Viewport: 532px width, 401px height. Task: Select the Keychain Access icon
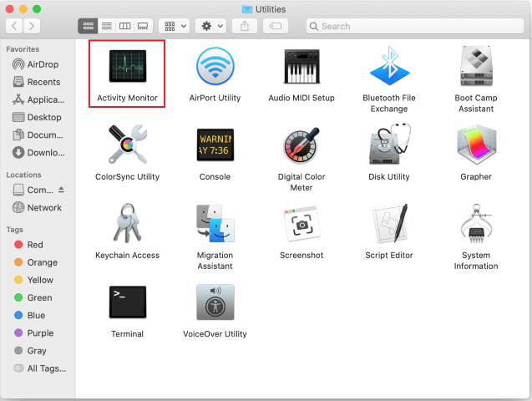127,223
